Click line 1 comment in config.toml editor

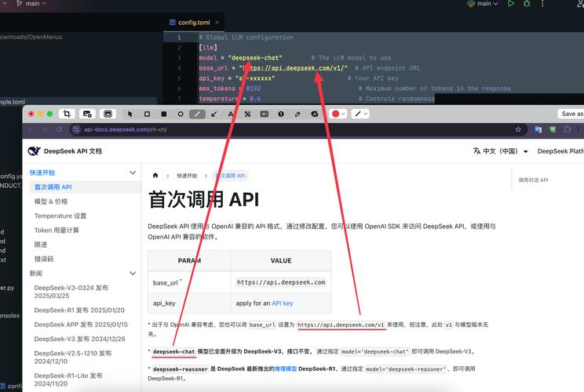click(246, 37)
